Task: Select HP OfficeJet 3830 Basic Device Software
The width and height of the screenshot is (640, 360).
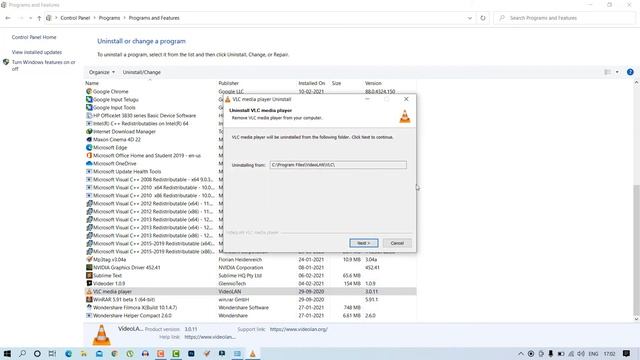Action: point(144,116)
